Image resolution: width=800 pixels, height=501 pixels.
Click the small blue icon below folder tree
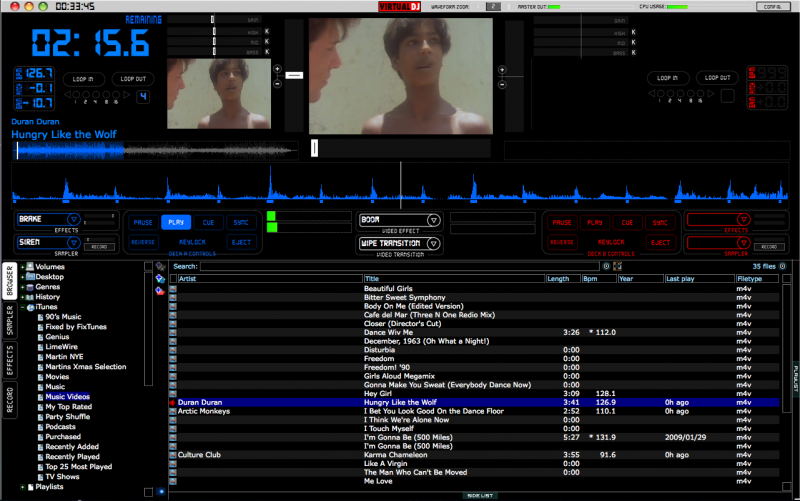(161, 492)
